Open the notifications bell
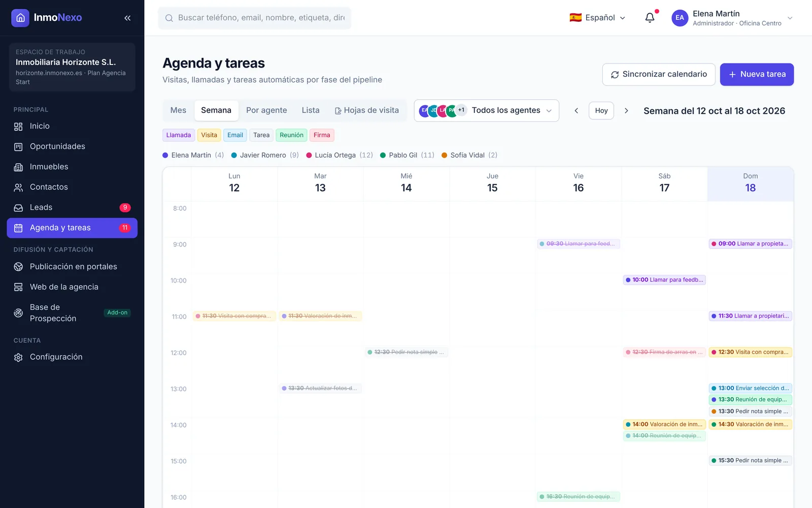Viewport: 812px width, 508px height. point(650,18)
